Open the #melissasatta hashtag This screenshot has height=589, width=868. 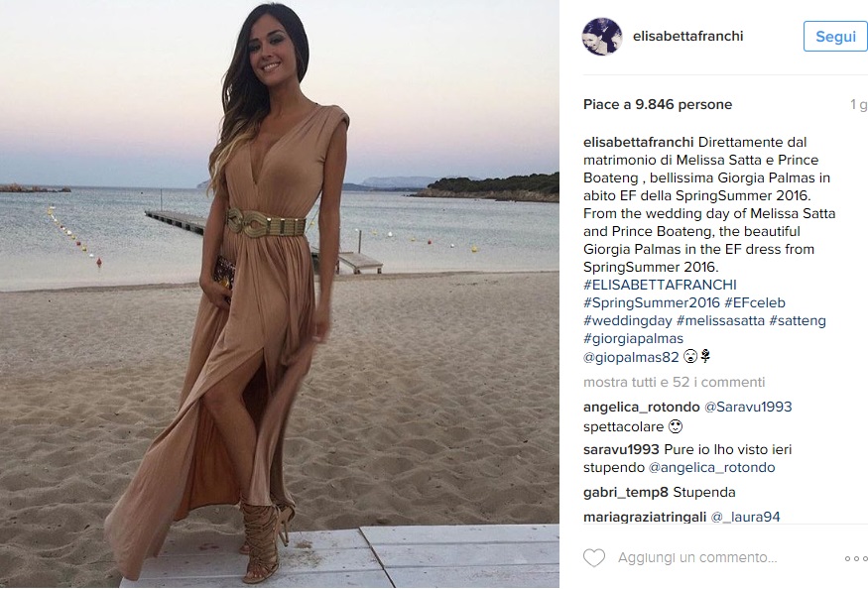point(720,320)
